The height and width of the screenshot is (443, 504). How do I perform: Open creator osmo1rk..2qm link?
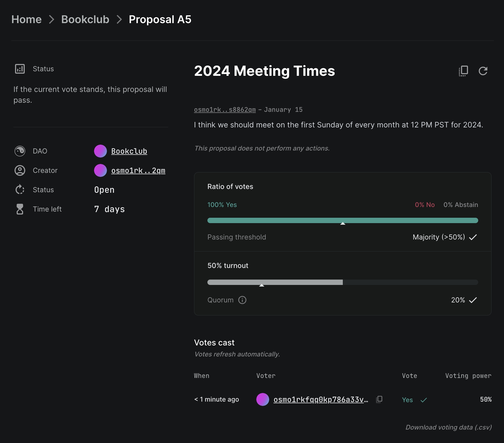click(138, 170)
